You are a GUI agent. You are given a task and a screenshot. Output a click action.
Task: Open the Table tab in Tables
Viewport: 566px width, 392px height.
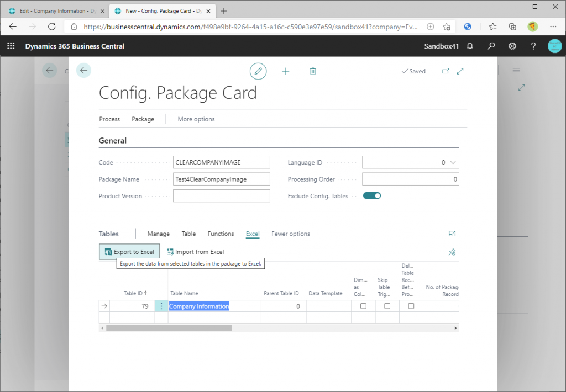click(188, 234)
